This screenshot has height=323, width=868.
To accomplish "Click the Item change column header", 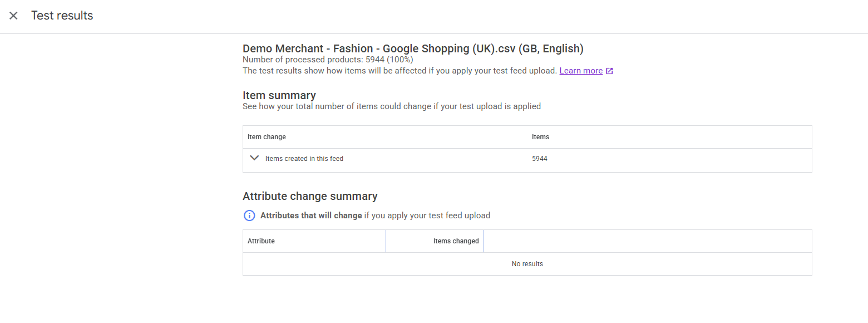I will pos(267,137).
